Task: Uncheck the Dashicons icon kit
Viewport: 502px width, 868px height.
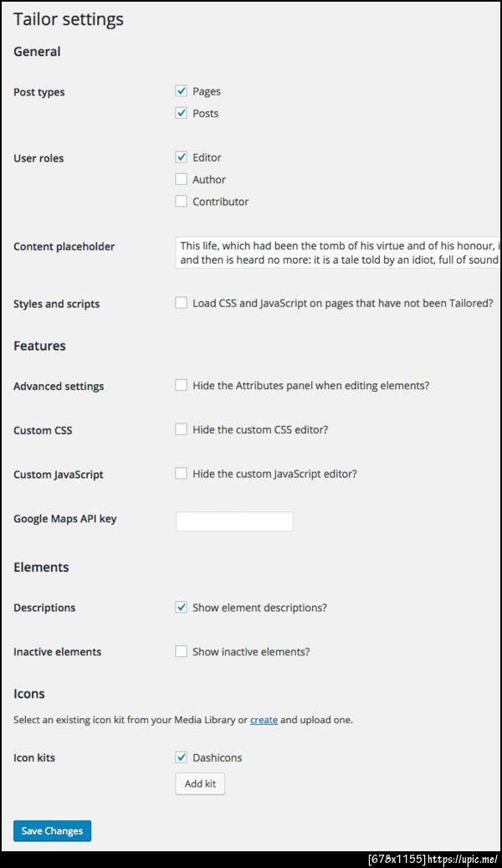Action: [x=181, y=758]
